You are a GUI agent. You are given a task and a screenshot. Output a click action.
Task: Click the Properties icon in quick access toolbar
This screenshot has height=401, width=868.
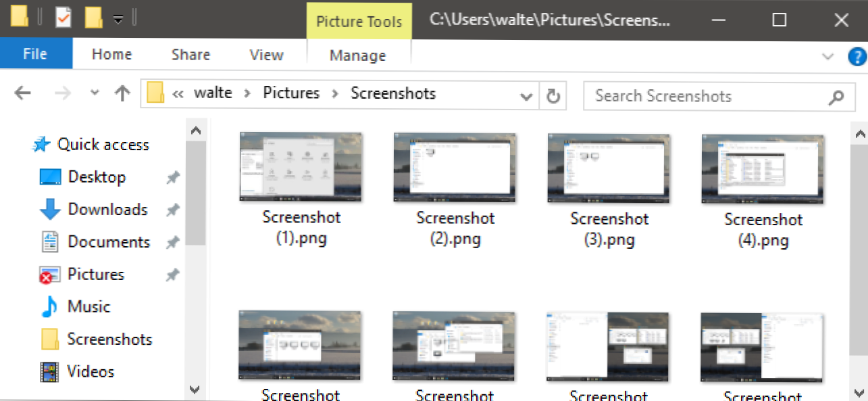tap(63, 18)
